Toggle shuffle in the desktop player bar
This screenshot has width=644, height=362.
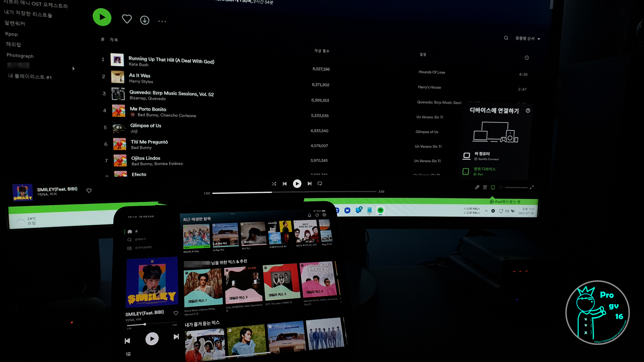coord(274,184)
